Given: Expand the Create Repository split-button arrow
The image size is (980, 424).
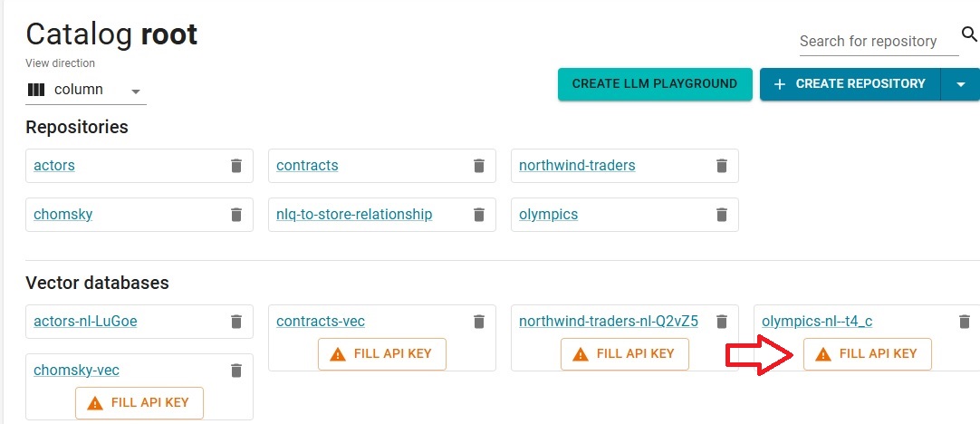Looking at the screenshot, I should click(961, 84).
